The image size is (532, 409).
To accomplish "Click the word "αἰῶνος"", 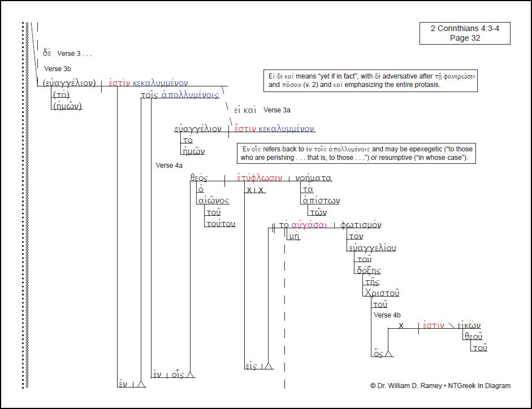I will click(214, 201).
